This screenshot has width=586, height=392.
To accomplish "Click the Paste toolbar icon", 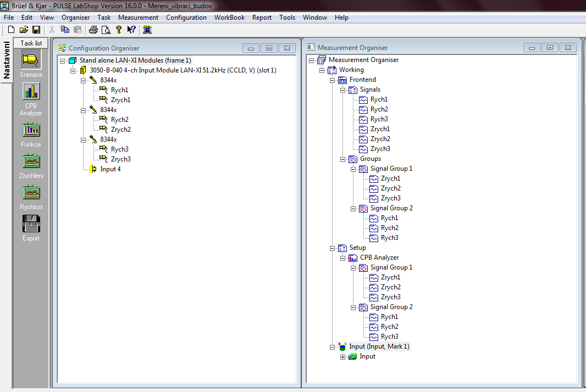I will (78, 30).
